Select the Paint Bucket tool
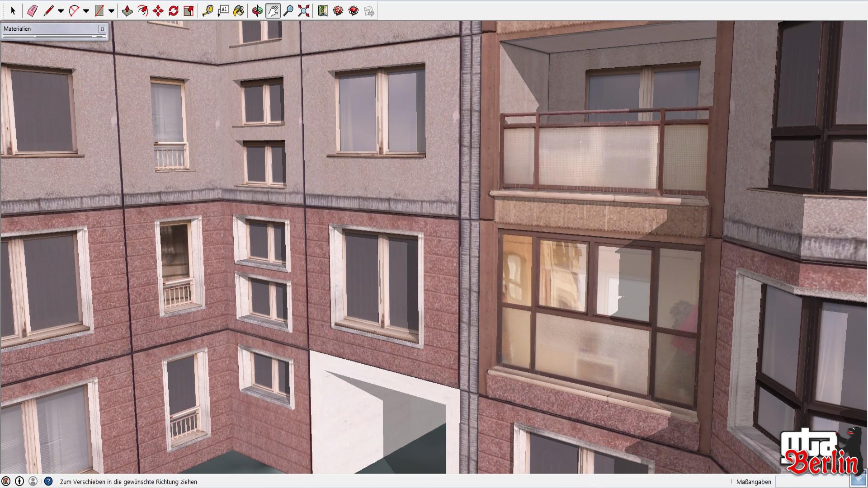Image resolution: width=868 pixels, height=488 pixels. [239, 11]
